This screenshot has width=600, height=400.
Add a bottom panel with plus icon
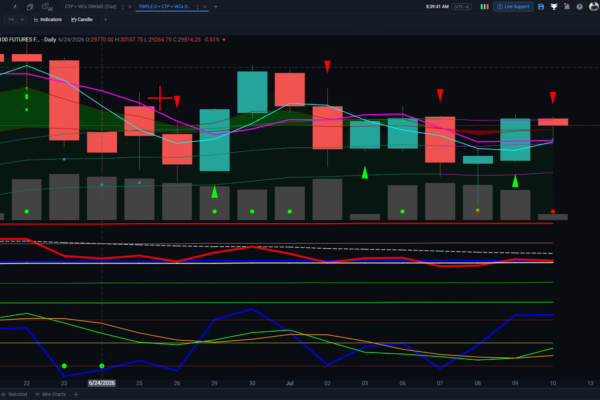click(x=76, y=394)
